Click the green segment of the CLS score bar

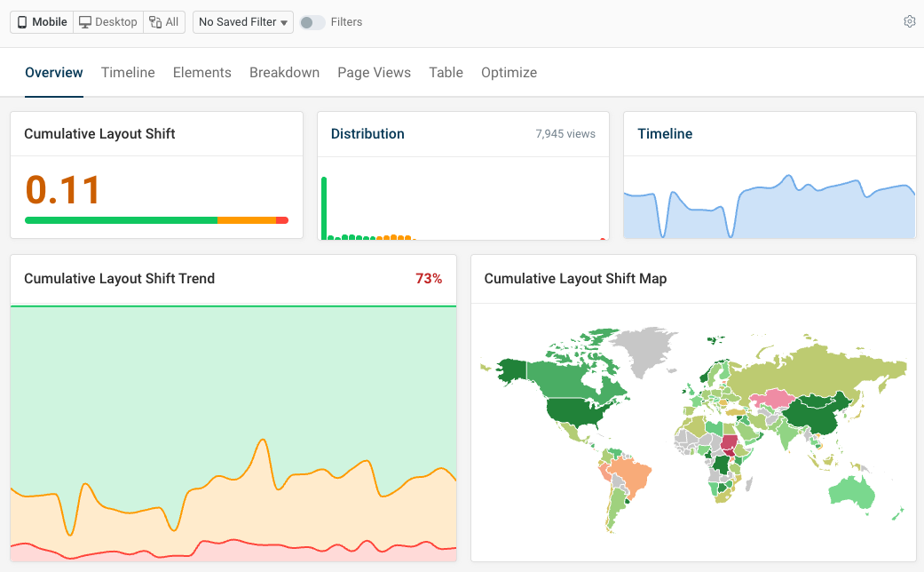pos(120,218)
